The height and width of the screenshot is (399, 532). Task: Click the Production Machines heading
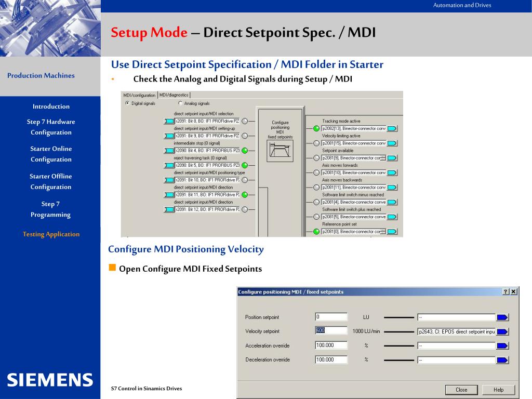click(x=41, y=76)
